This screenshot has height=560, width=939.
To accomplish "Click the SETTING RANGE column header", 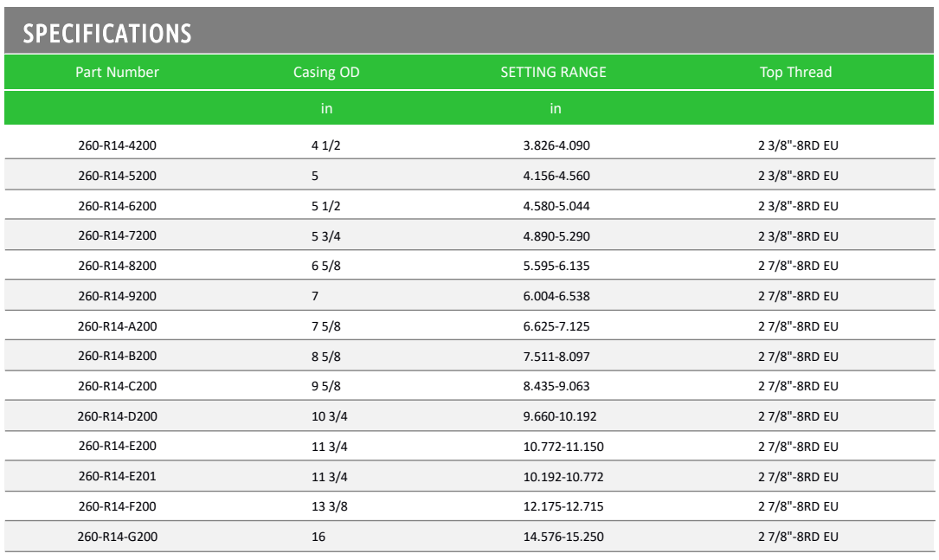I will [x=553, y=73].
